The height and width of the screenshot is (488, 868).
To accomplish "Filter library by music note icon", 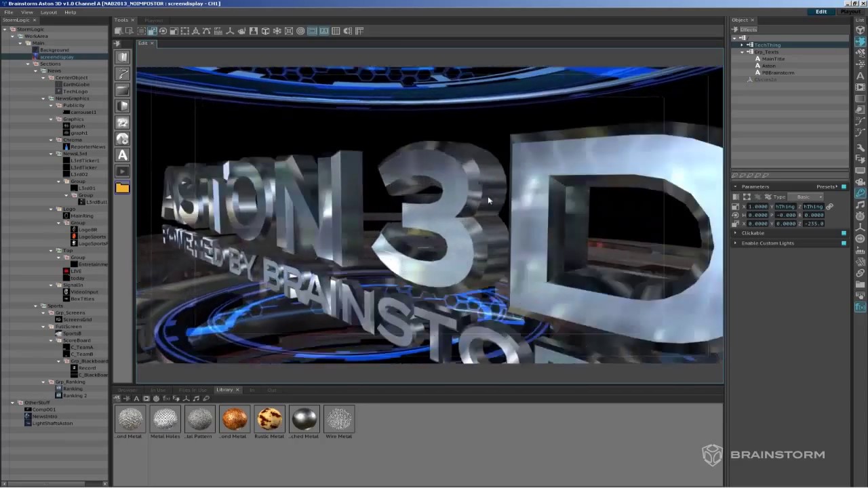I will [x=196, y=399].
